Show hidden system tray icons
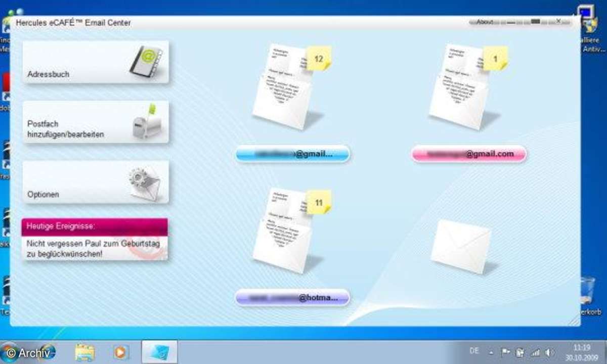Screen dimensions: 607x364 point(491,352)
